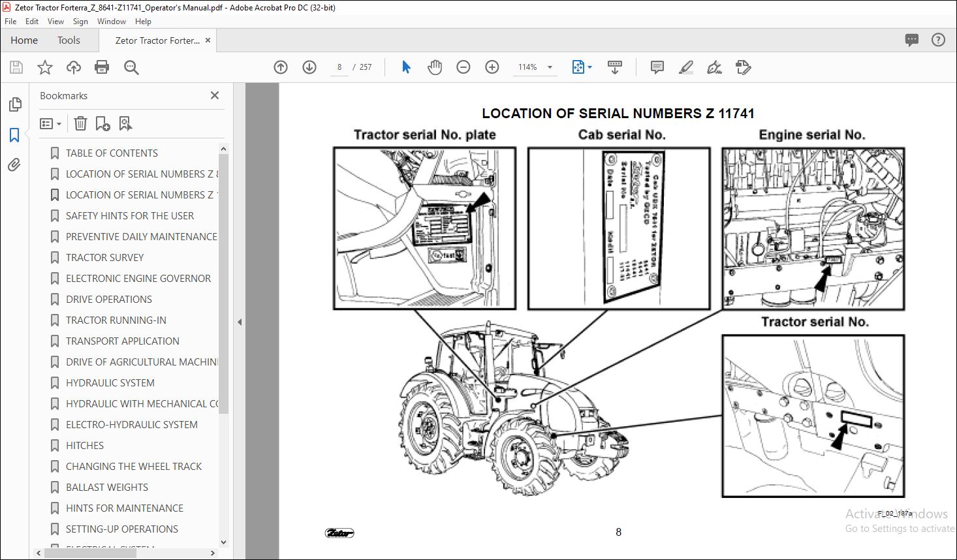
Task: Toggle the Bookmarks panel icon
Action: (14, 135)
